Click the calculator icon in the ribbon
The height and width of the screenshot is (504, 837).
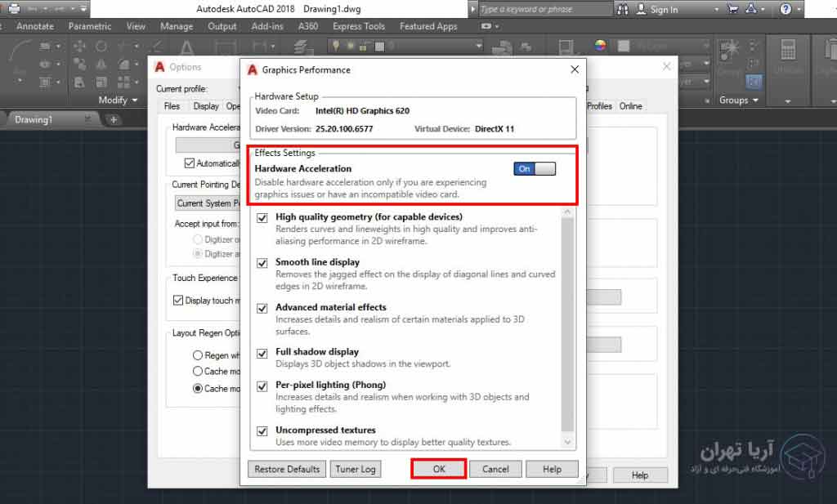click(x=788, y=49)
